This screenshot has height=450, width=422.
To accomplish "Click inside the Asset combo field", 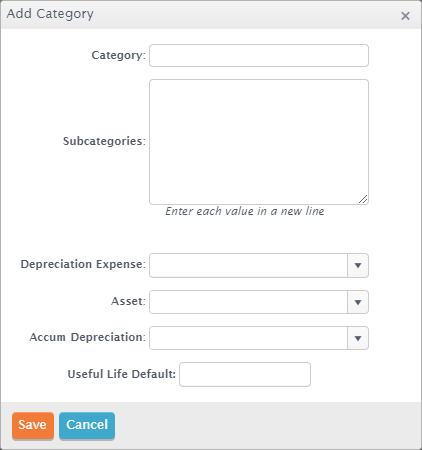I will coord(248,302).
